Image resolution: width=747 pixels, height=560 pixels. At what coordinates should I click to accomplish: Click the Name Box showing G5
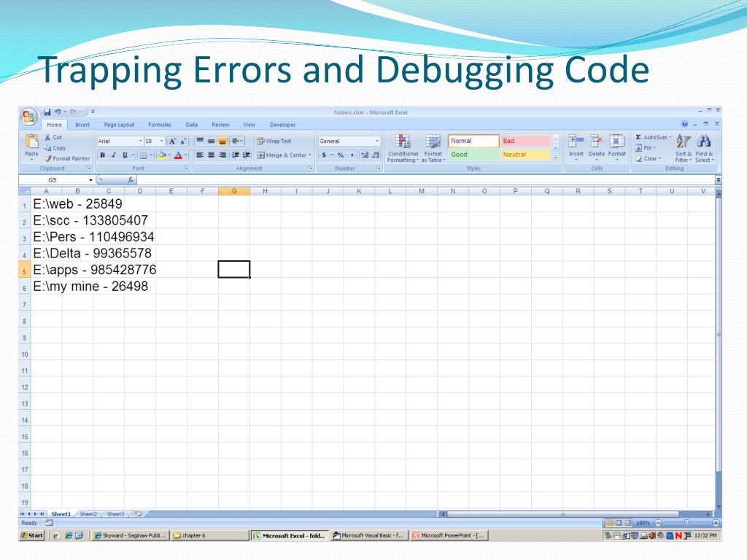(53, 180)
